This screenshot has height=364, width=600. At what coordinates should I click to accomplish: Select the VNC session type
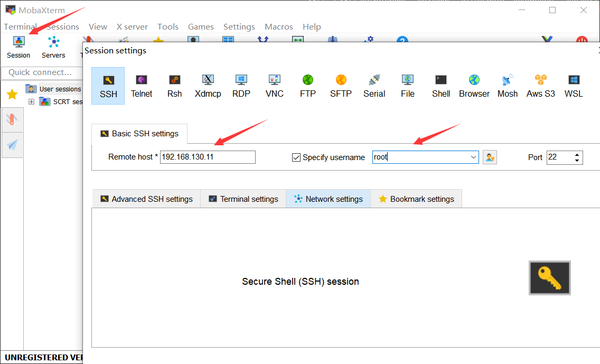(274, 86)
